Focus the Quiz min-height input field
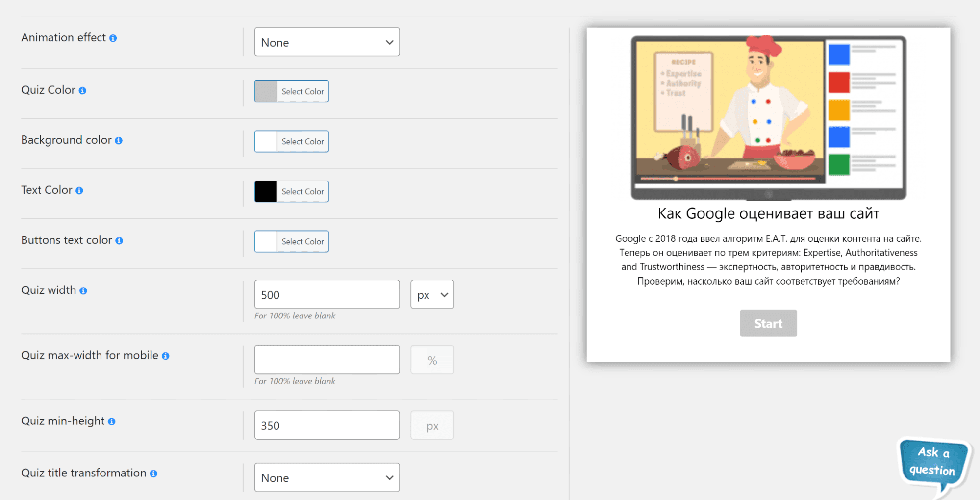 pyautogui.click(x=327, y=425)
